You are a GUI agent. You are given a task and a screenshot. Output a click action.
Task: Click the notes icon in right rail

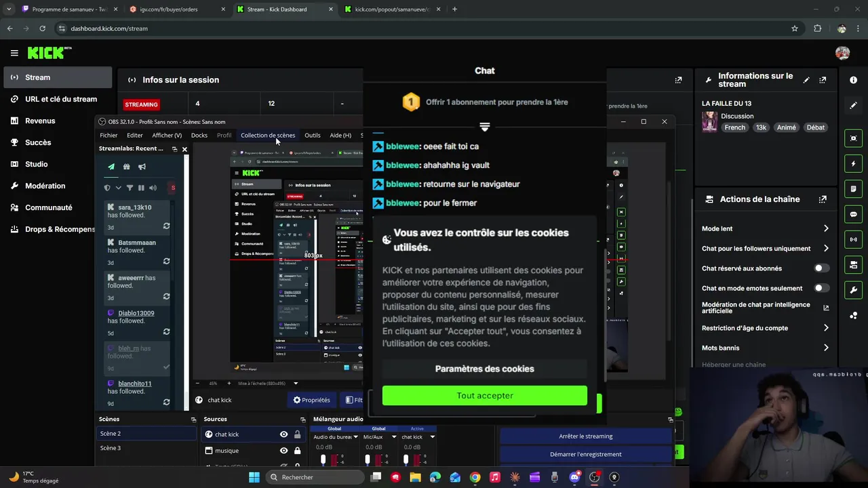[853, 188]
